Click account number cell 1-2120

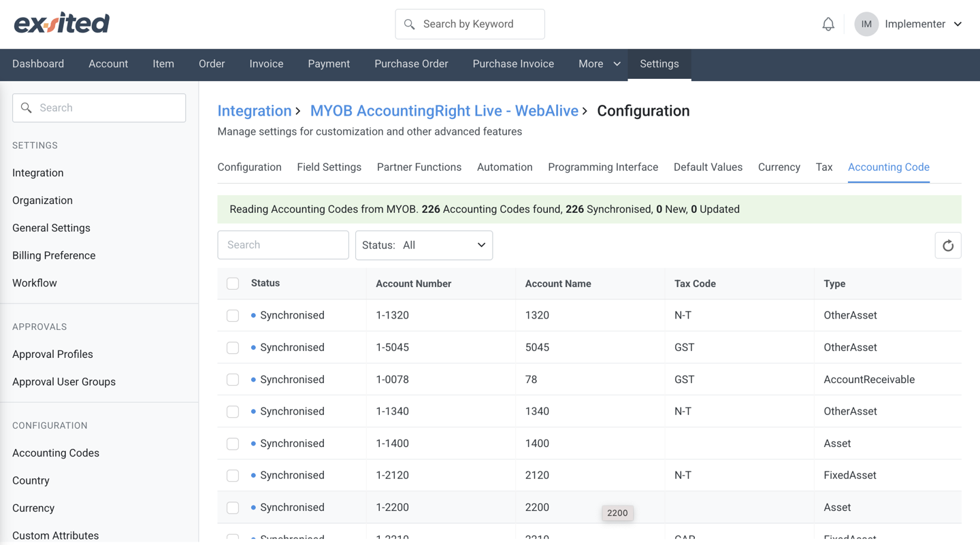[x=393, y=476]
